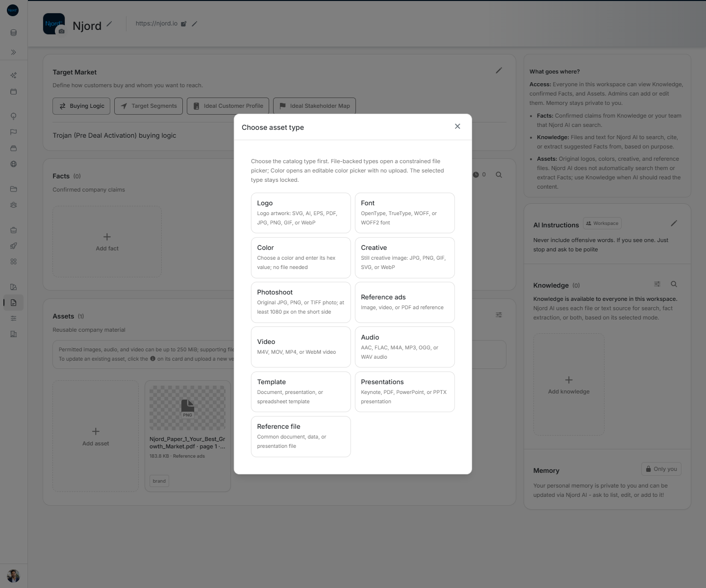
Task: Open the globe icon in sidebar
Action: [14, 164]
